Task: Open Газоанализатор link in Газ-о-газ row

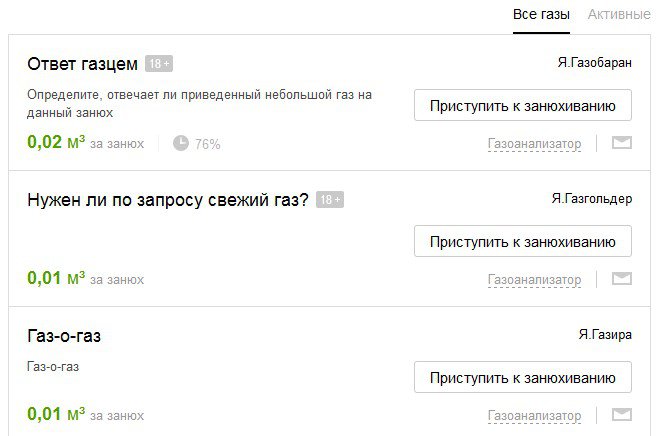Action: pos(534,415)
